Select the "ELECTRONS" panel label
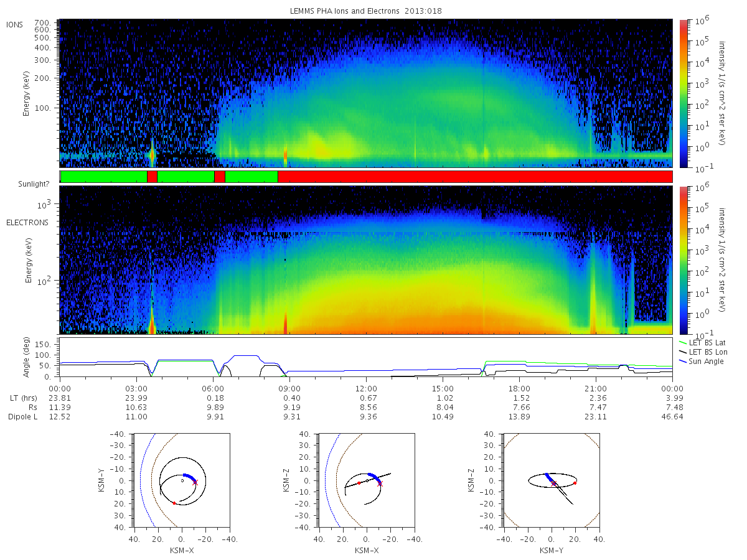This screenshot has width=747, height=560. [x=27, y=222]
